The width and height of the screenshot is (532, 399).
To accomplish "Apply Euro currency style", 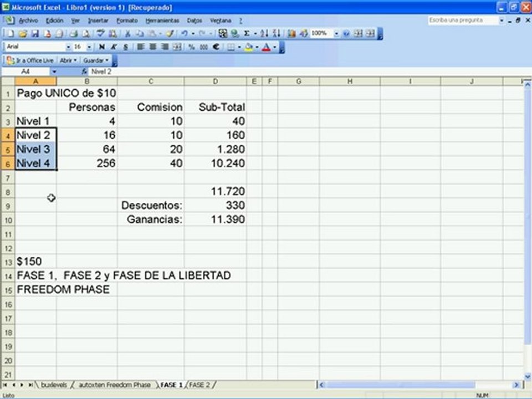I will [x=216, y=47].
